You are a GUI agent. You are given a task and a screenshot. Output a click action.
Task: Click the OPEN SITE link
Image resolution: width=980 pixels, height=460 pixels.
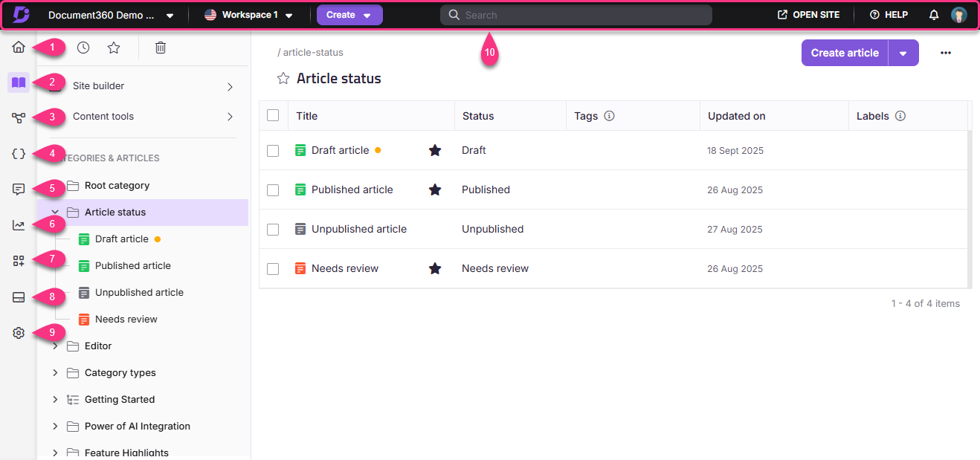click(808, 14)
